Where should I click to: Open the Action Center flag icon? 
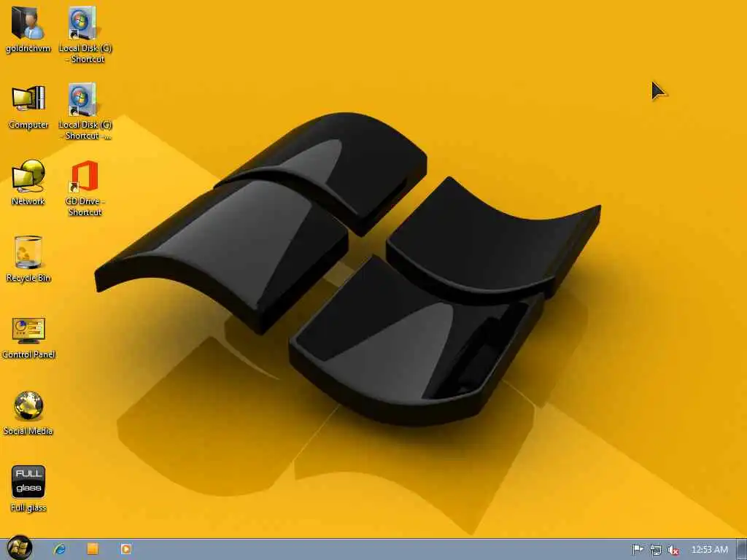point(638,550)
